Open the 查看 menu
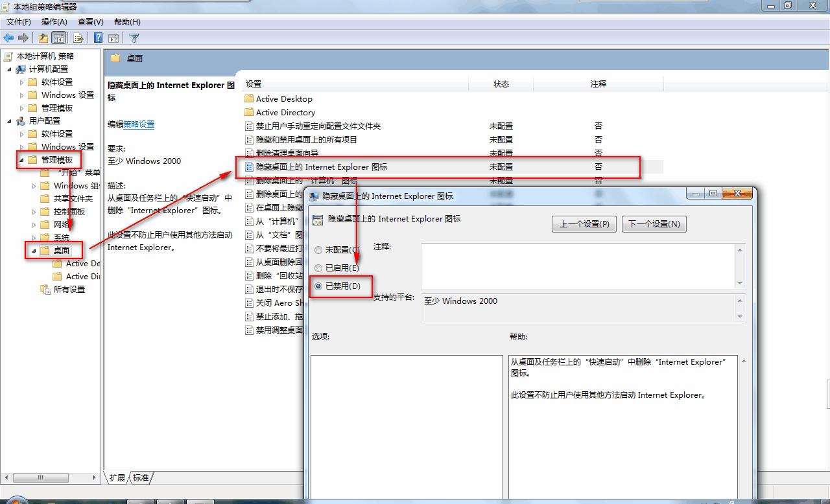Viewport: 830px width, 504px height. click(89, 21)
